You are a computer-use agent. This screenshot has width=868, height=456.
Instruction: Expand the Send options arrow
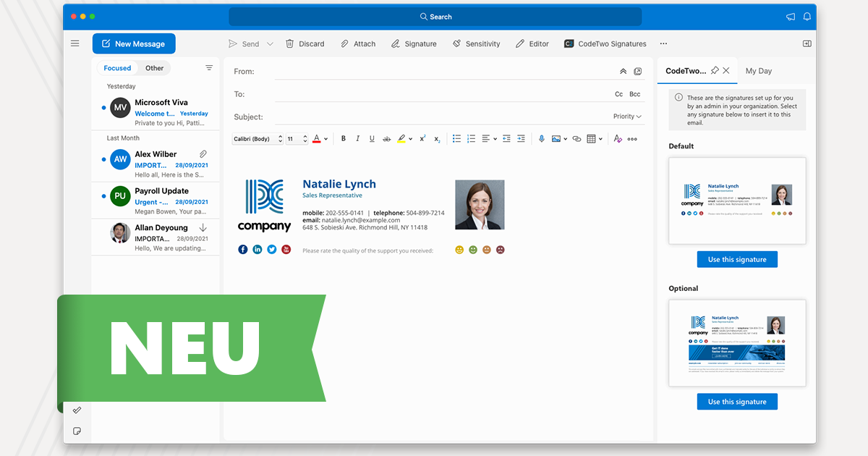[270, 43]
